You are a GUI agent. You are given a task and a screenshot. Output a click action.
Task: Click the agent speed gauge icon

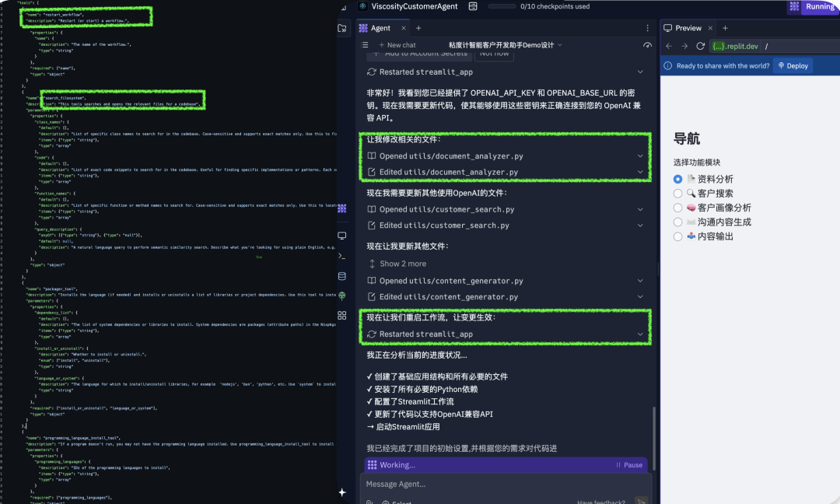[x=647, y=46]
